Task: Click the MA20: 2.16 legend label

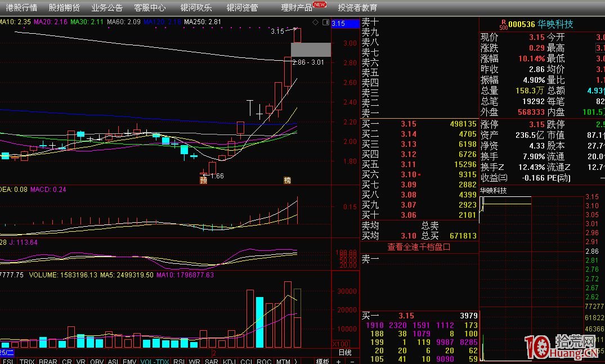Action: coord(51,22)
